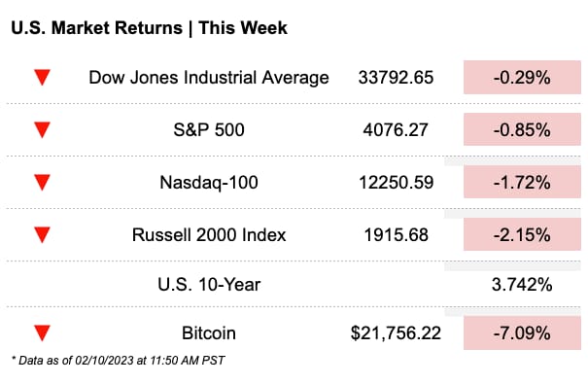Click the -7.09% Bitcoin return cell

pos(522,333)
